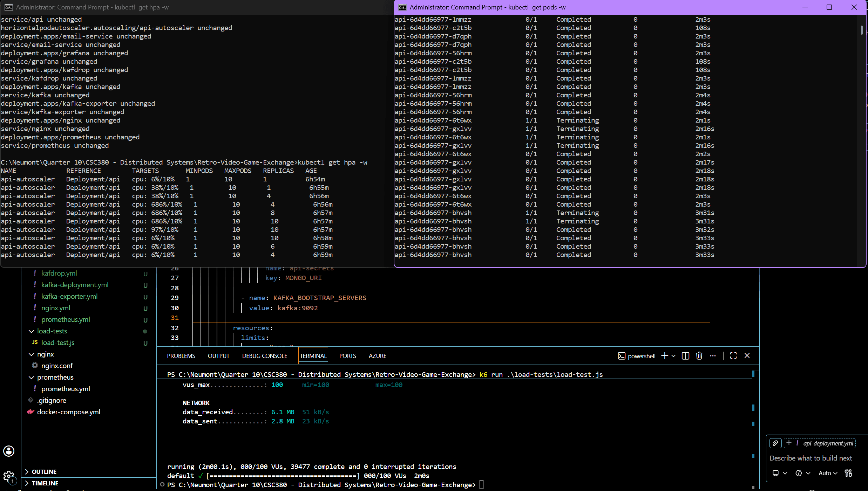Open chat tools configuration wrench icon

point(848,473)
